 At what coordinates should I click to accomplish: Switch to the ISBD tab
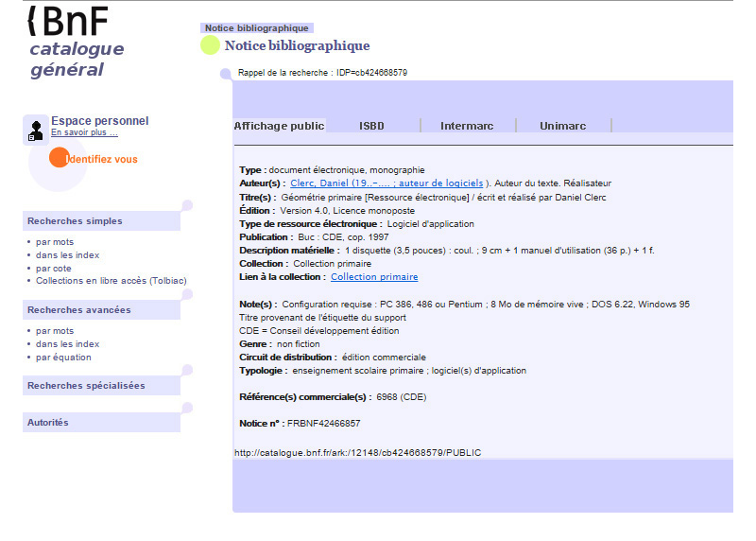pyautogui.click(x=371, y=126)
